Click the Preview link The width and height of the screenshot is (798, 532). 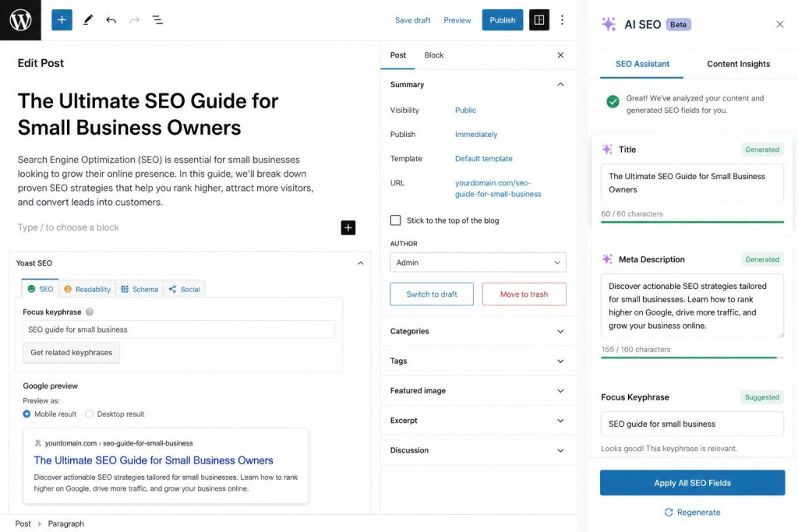(457, 20)
